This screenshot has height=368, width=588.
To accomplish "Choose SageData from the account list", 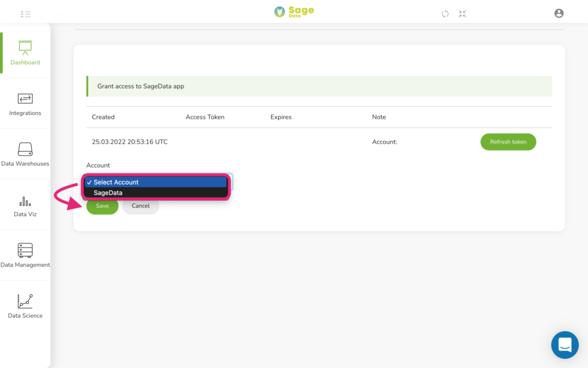I will pyautogui.click(x=156, y=193).
